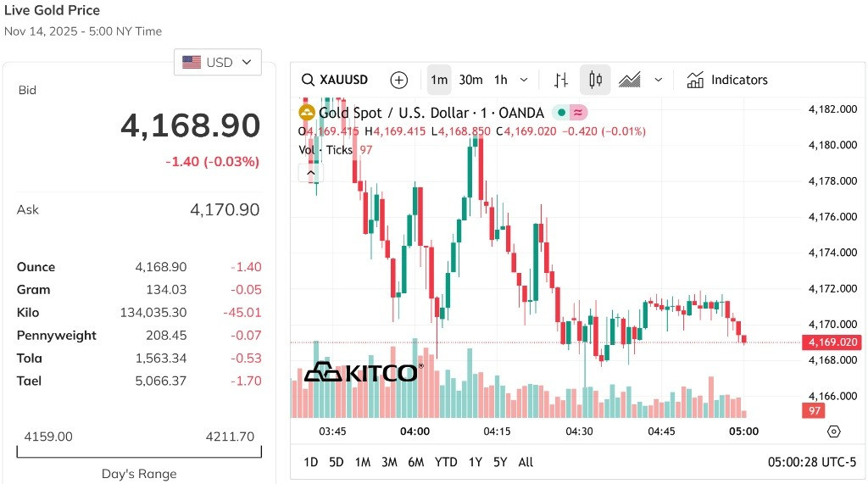Open the XAUUSD symbol search
This screenshot has height=484, width=868.
[x=334, y=80]
